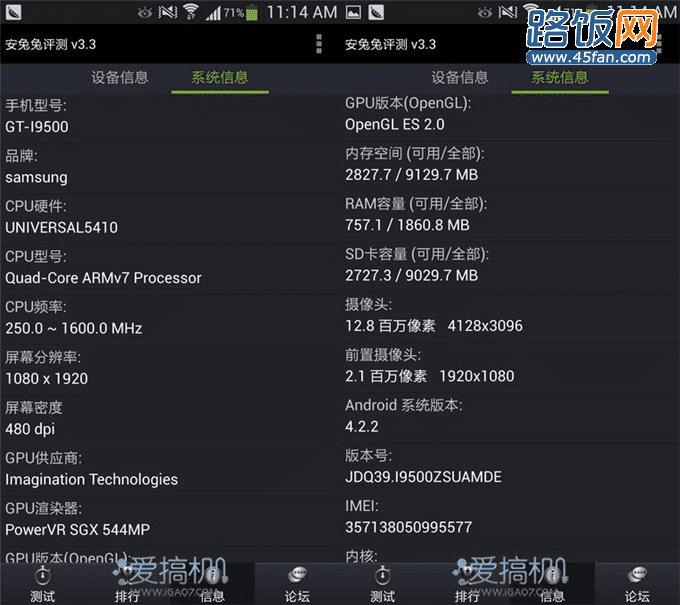Select the samsung brand value
The height and width of the screenshot is (605, 680).
(36, 178)
